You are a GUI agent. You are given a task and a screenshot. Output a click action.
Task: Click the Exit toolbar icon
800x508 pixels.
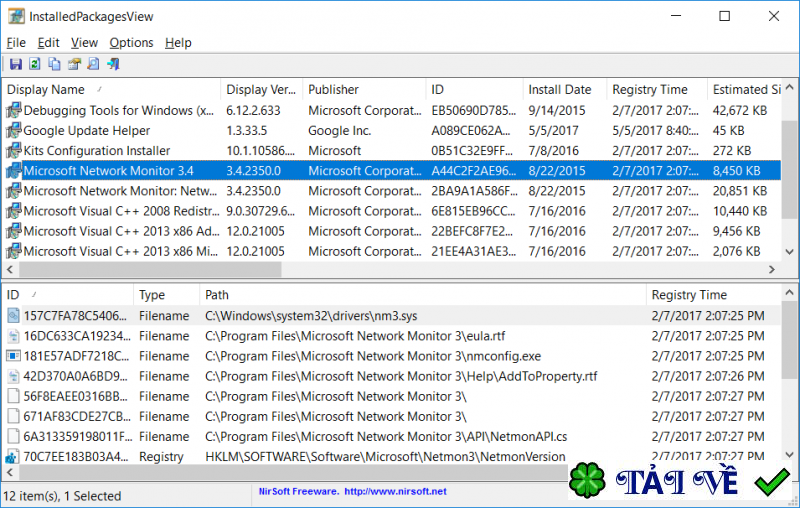pos(113,65)
